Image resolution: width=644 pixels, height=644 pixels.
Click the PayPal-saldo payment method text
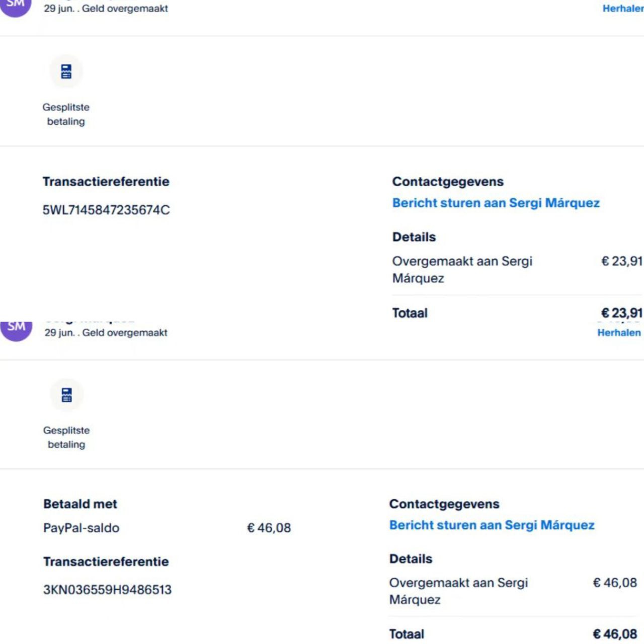[x=81, y=528]
